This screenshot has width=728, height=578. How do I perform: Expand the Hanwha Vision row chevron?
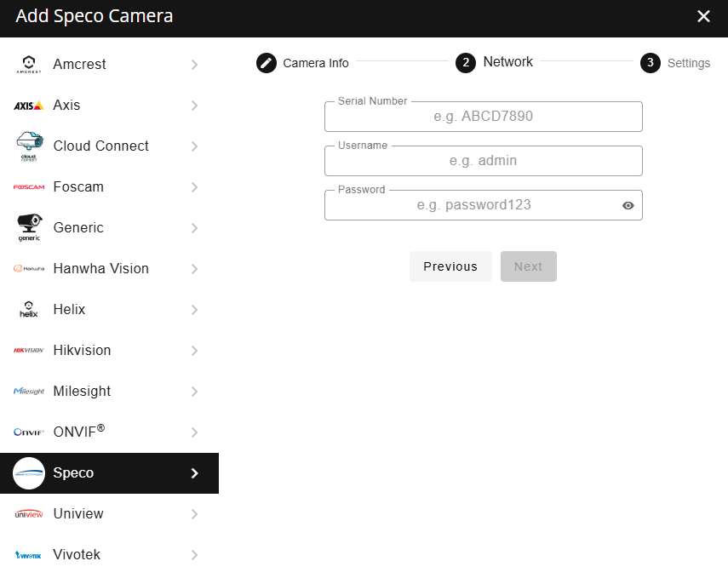coord(194,269)
